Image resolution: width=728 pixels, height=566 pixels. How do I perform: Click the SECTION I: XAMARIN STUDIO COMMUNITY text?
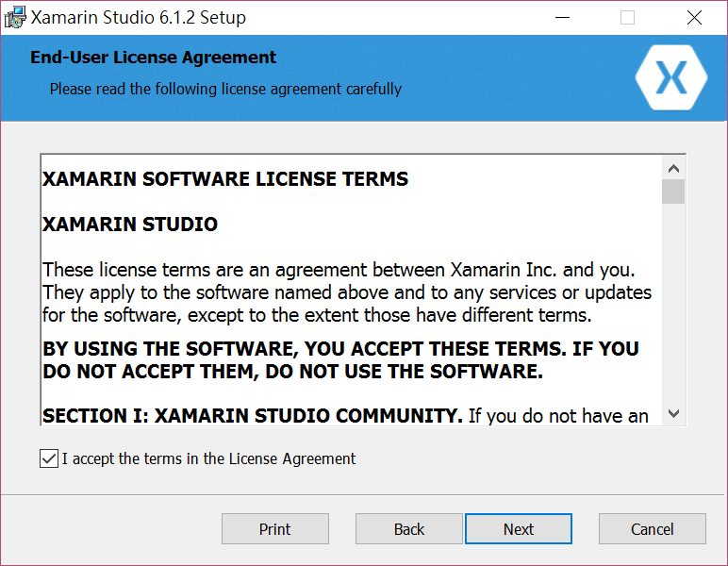[253, 416]
